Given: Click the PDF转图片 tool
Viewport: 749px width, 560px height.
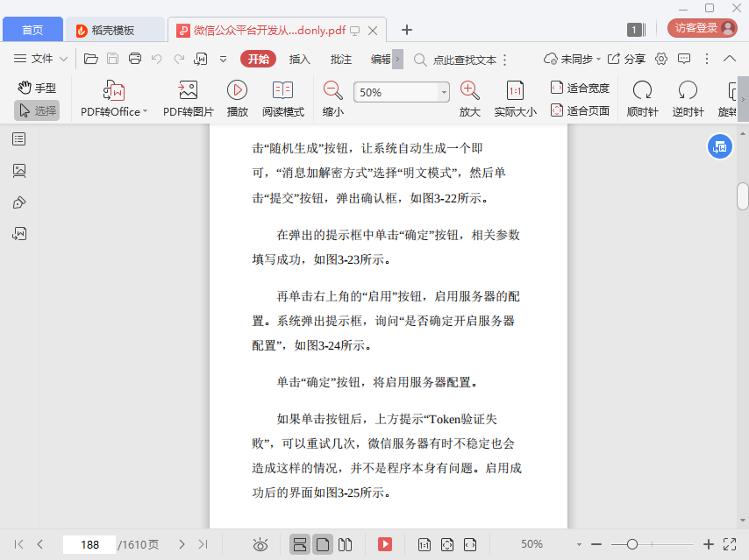Looking at the screenshot, I should 188,98.
